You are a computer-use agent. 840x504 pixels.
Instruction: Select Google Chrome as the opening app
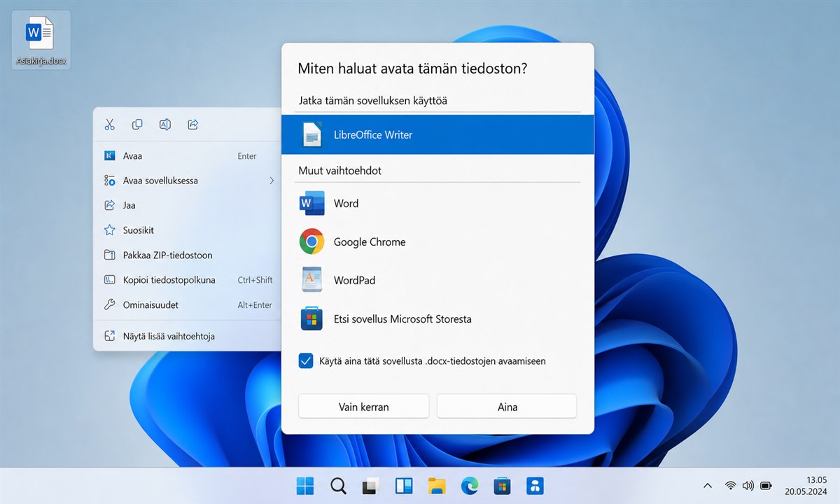pyautogui.click(x=437, y=242)
